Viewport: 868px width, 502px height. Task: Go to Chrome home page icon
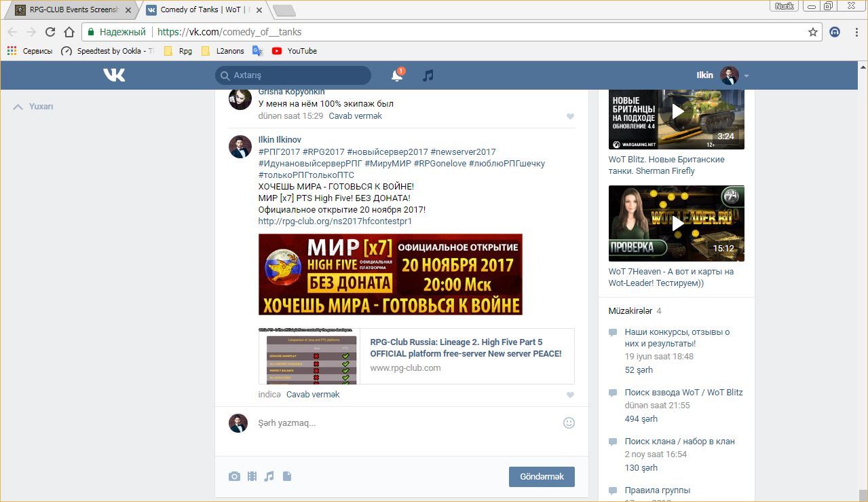tap(69, 32)
